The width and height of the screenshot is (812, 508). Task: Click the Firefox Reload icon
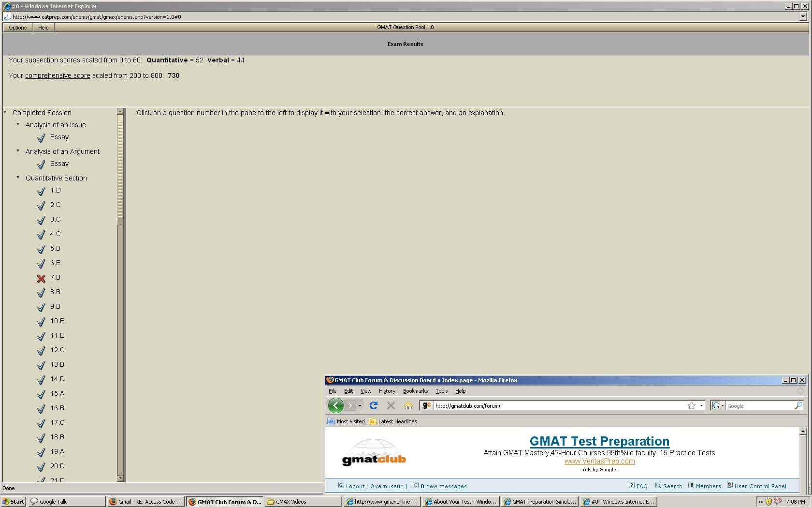click(x=373, y=405)
